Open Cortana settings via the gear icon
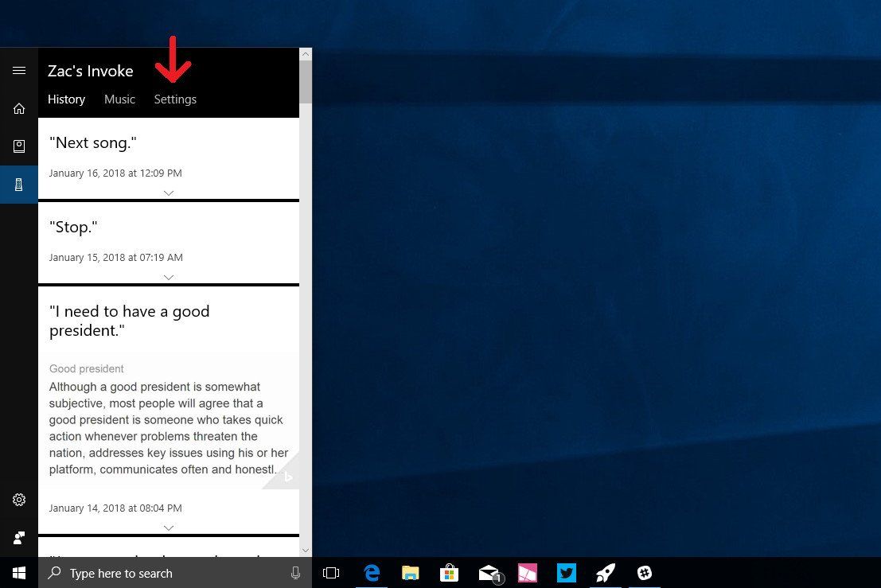Image resolution: width=881 pixels, height=588 pixels. coord(19,500)
